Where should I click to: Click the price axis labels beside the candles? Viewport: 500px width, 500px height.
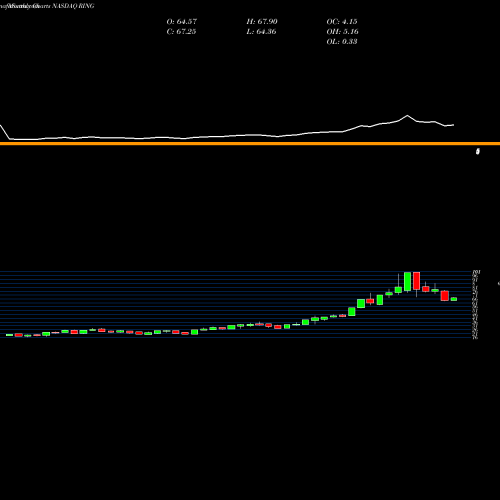tap(476, 305)
